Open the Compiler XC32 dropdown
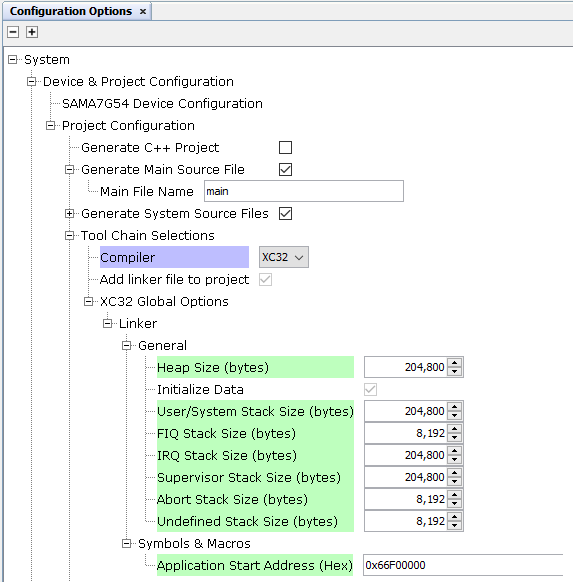Image resolution: width=573 pixels, height=582 pixels. [x=284, y=257]
